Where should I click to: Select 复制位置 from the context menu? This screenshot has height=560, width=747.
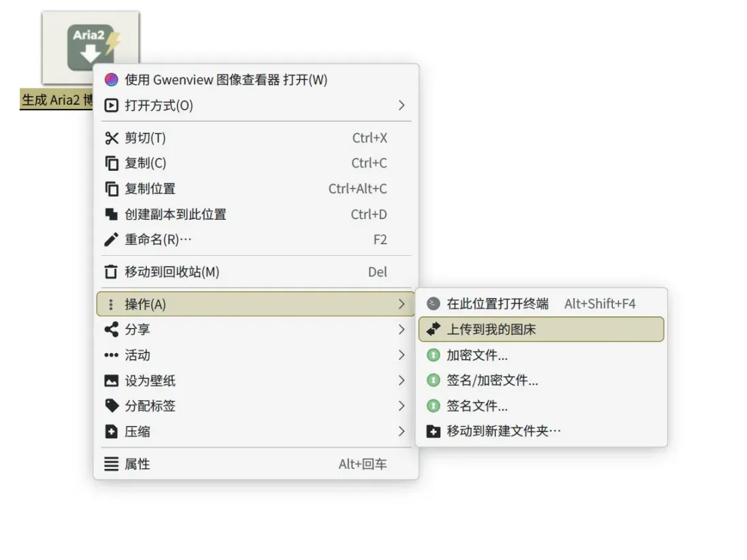150,188
